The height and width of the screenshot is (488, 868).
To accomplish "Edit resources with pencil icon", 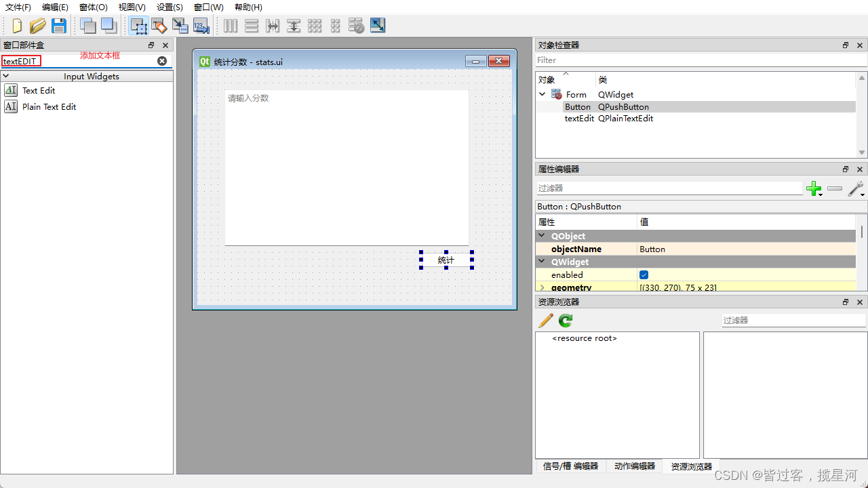I will (x=546, y=320).
